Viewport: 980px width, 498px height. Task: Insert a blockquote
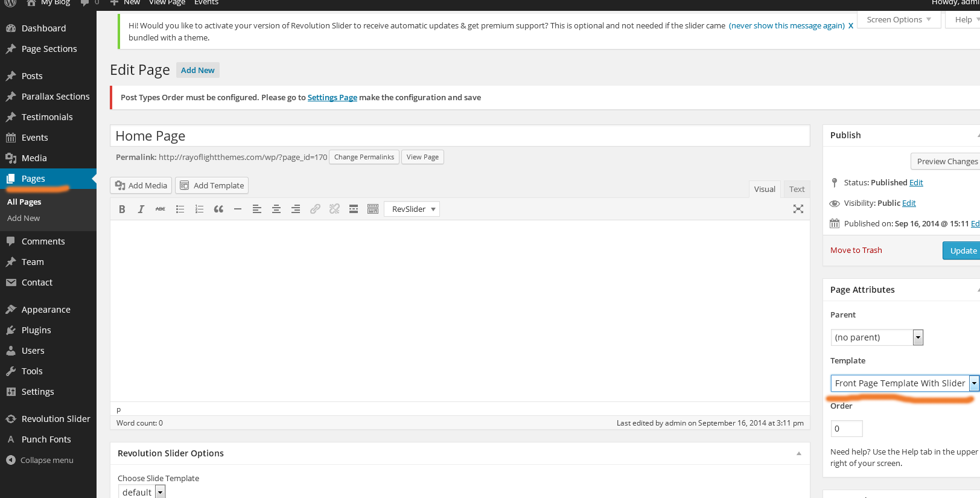coord(218,209)
